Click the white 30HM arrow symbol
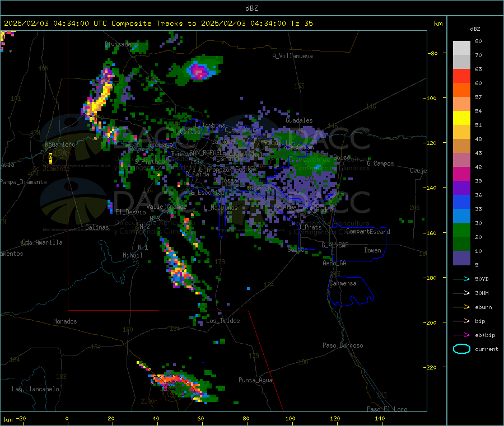The width and height of the screenshot is (504, 426). pyautogui.click(x=461, y=293)
